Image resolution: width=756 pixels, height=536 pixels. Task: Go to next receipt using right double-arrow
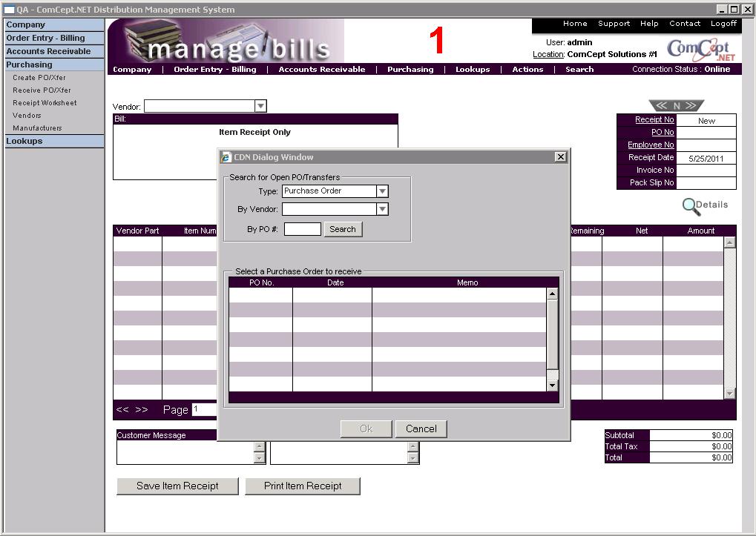691,106
